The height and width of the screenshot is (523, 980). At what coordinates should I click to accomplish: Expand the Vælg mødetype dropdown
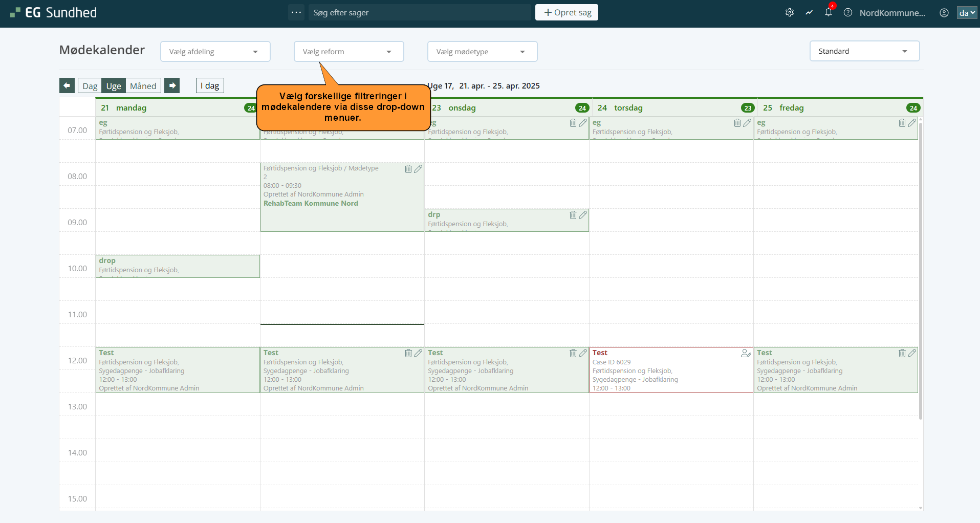click(x=482, y=52)
